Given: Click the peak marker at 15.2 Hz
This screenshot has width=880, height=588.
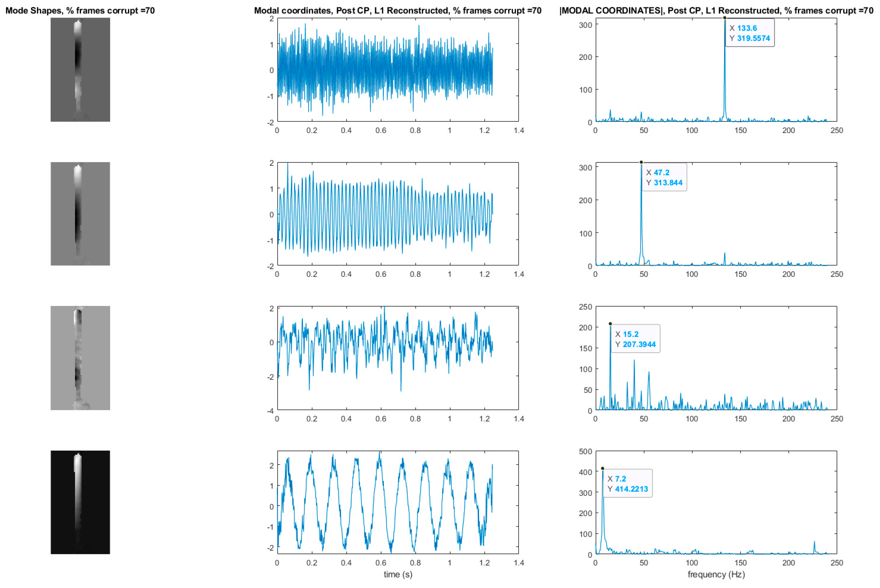Looking at the screenshot, I should point(610,324).
